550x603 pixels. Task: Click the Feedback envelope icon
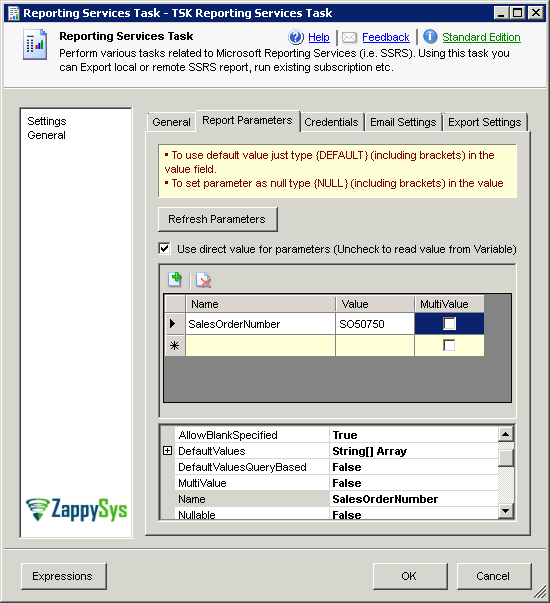click(349, 37)
